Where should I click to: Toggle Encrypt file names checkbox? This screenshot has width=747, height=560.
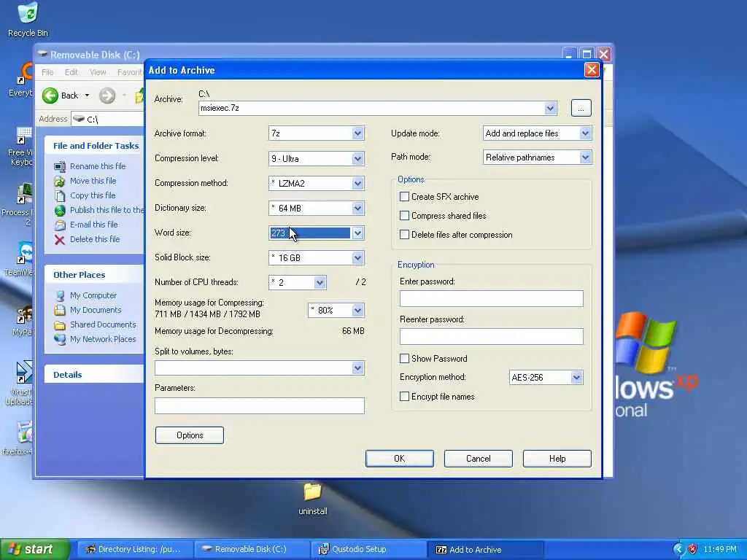[404, 397]
